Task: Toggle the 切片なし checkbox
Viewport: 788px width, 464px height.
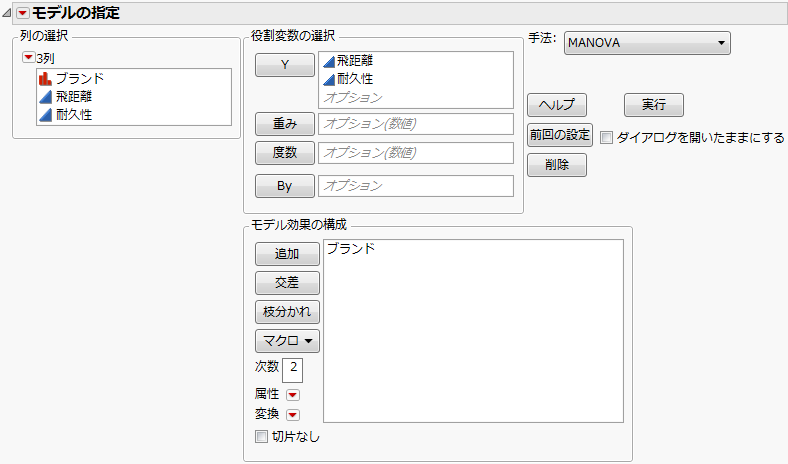Action: tap(262, 436)
